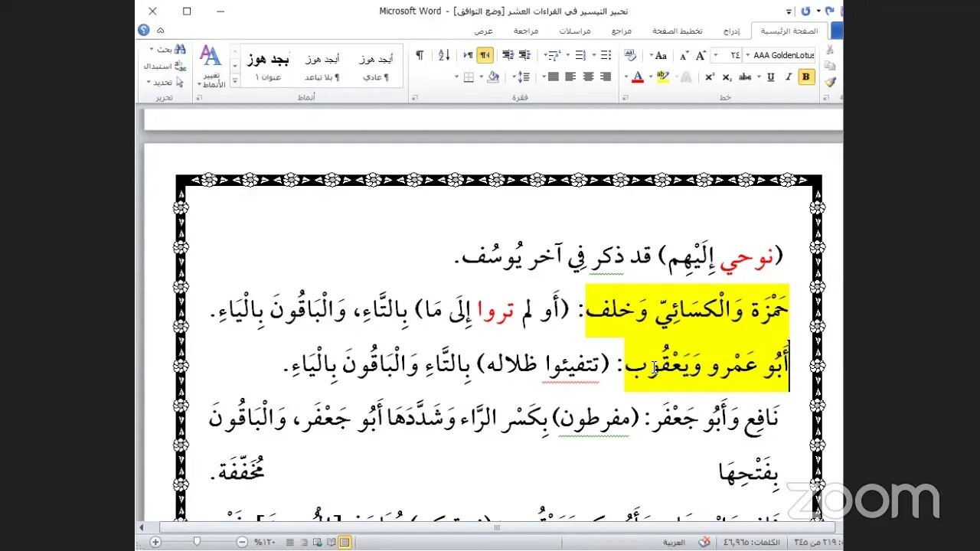Screen dimensions: 980x551
Task: Open the Insert tab إدراج
Action: pos(732,31)
